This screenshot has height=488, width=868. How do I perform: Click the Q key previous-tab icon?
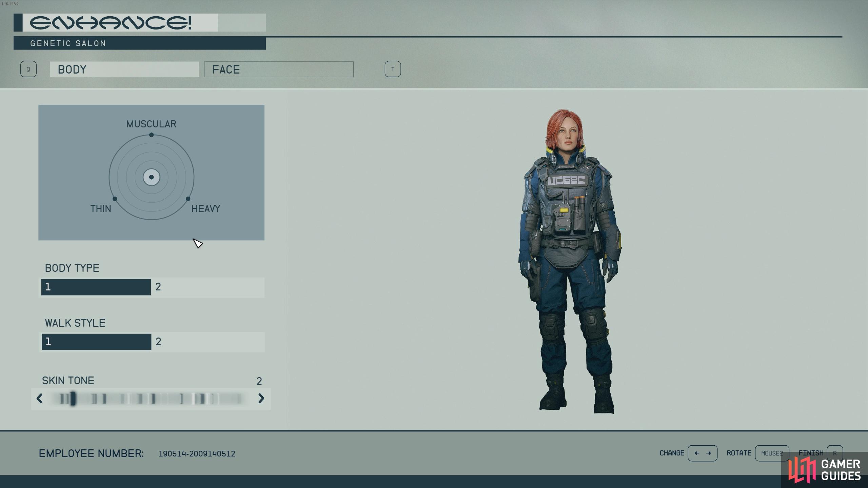pos(28,69)
